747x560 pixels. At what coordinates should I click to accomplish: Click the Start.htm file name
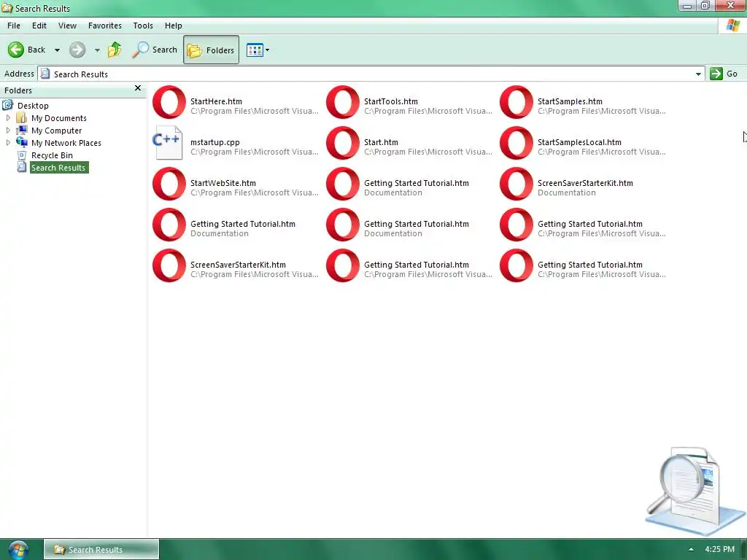click(381, 142)
